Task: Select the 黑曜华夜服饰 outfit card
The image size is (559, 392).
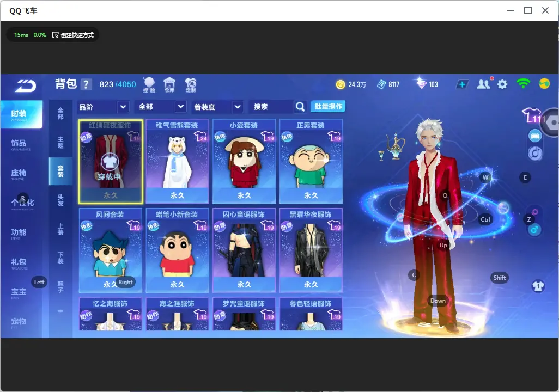Action: click(311, 250)
